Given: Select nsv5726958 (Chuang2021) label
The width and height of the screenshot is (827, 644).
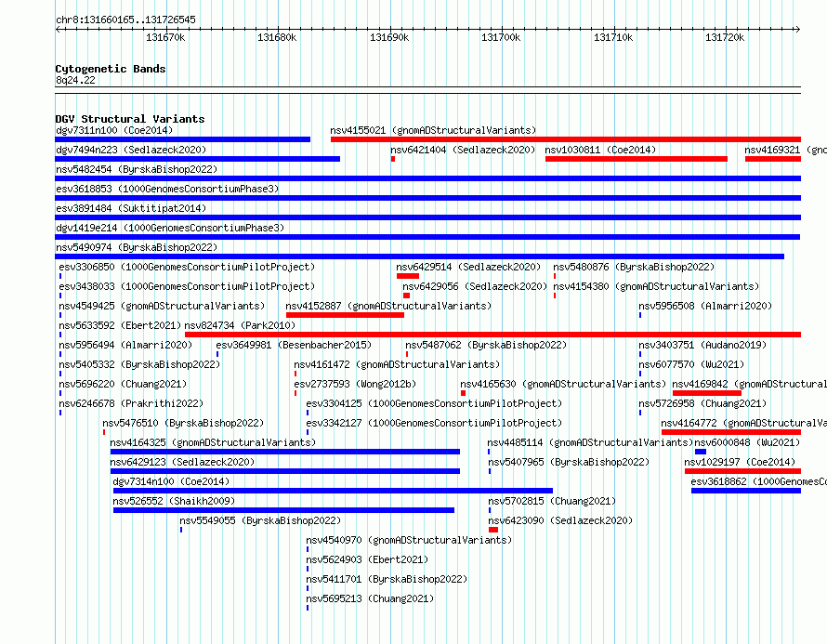Looking at the screenshot, I should pos(702,403).
